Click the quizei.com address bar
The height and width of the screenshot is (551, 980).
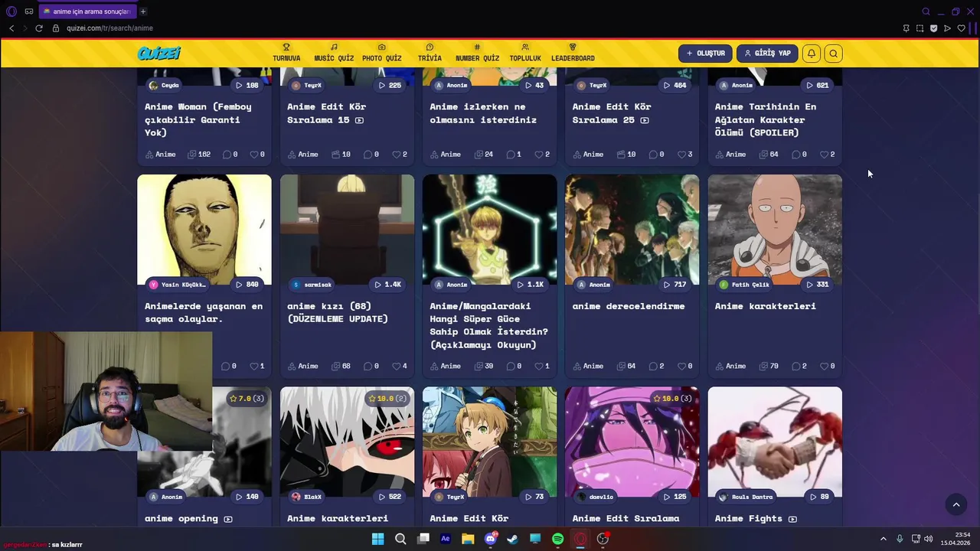click(109, 28)
